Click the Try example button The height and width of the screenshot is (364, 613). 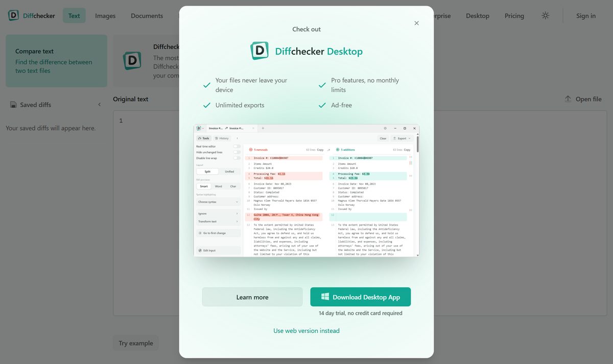tap(136, 343)
